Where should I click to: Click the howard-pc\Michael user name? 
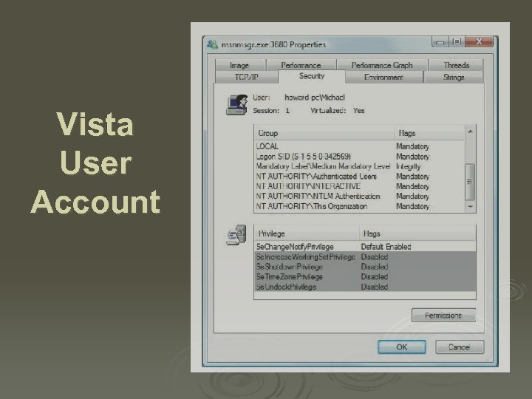(315, 98)
